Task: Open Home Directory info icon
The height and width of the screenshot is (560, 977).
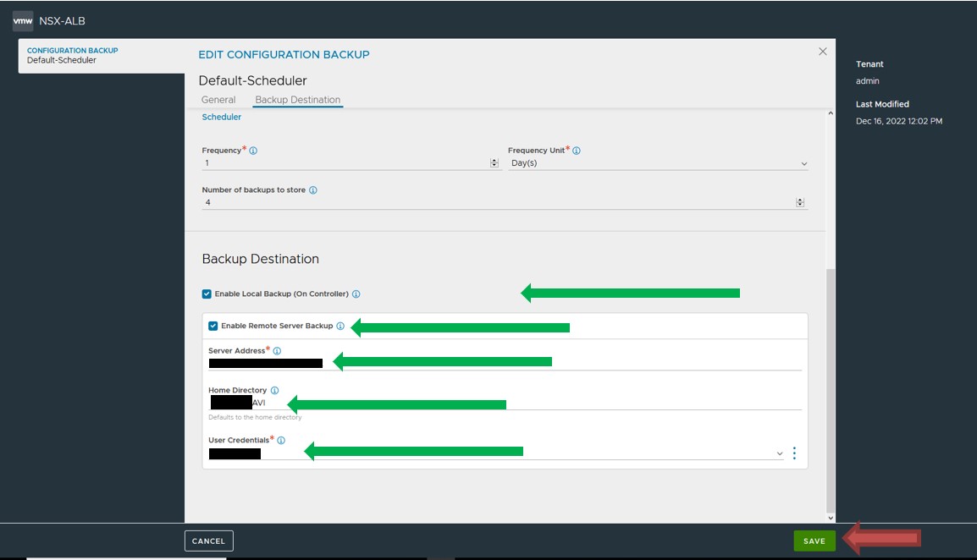Action: (x=274, y=391)
